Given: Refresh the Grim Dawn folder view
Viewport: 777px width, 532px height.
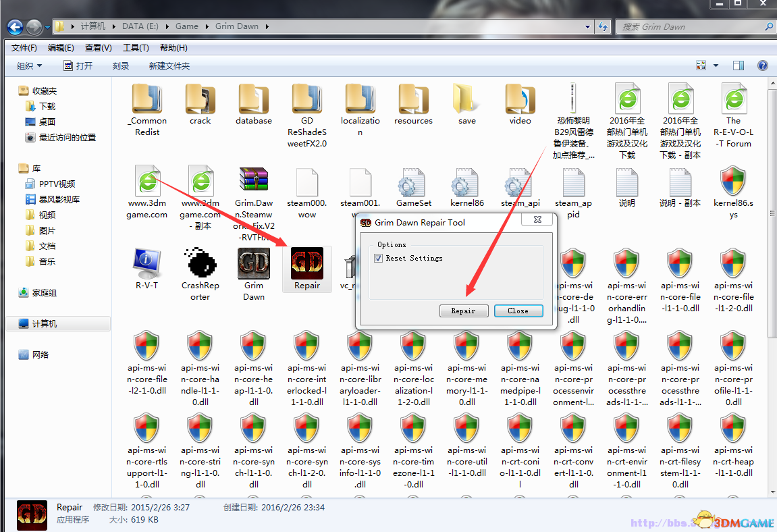Looking at the screenshot, I should pyautogui.click(x=603, y=27).
